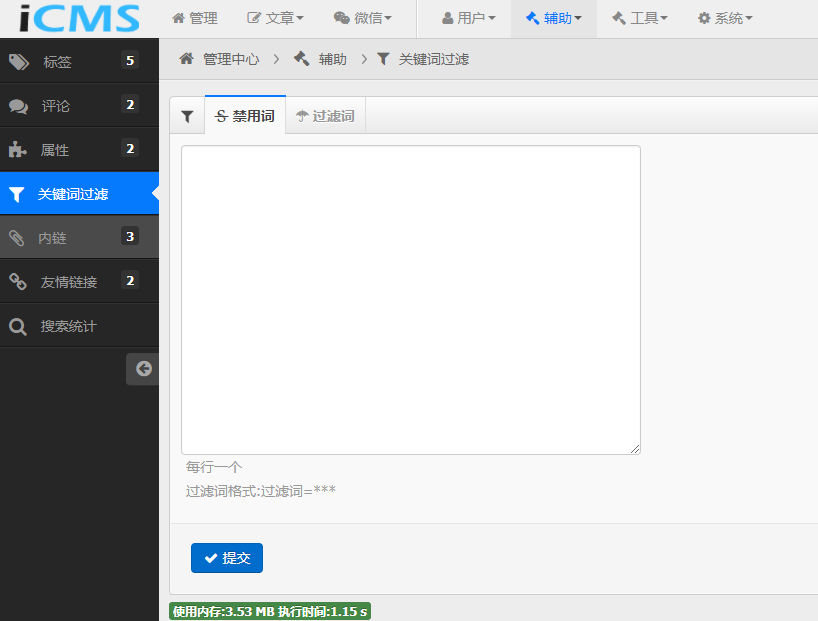Open the 用户 dropdown menu

pos(468,18)
